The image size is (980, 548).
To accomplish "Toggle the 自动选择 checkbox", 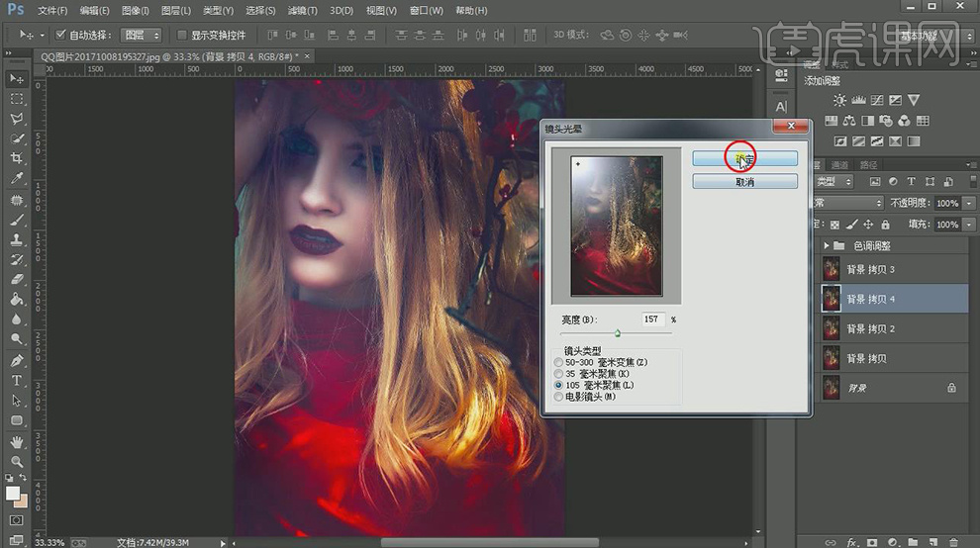I will click(61, 35).
